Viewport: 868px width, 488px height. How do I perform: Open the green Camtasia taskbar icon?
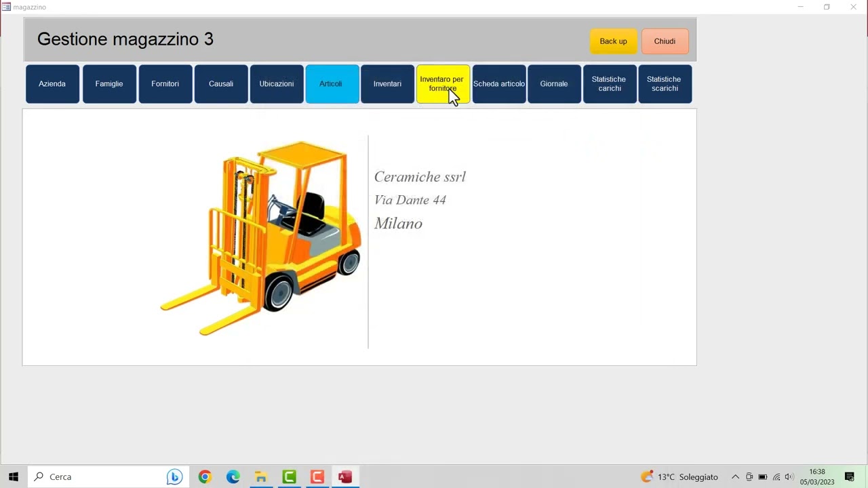point(290,476)
